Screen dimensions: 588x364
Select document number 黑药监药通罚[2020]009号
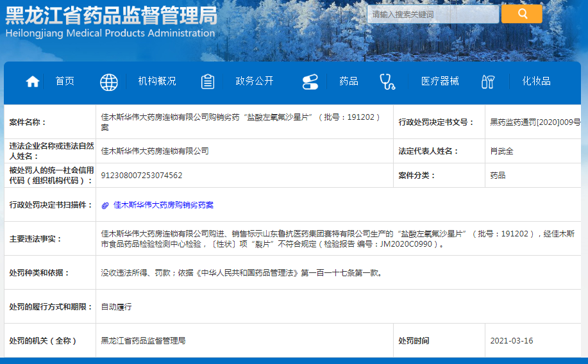pyautogui.click(x=535, y=122)
